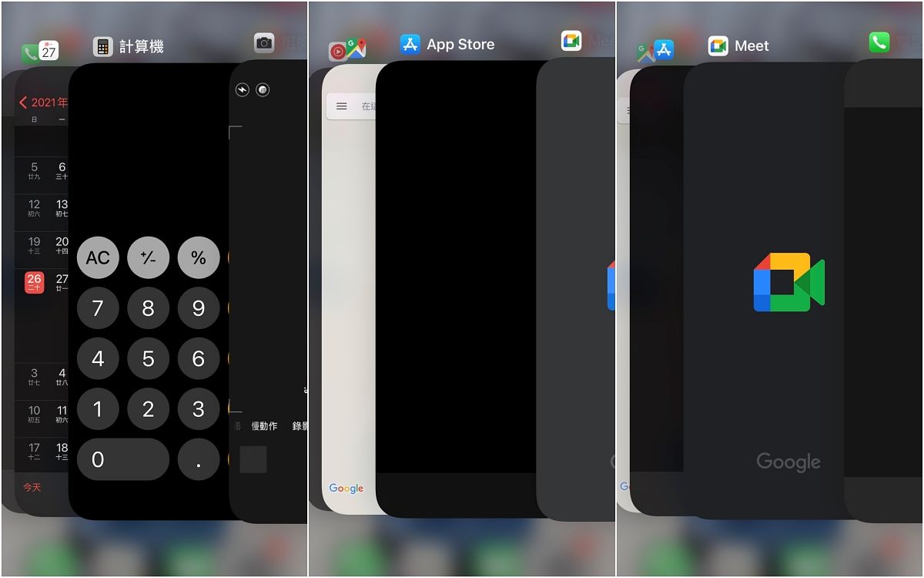Select the highlighted date 26 in Calendar
This screenshot has height=578, width=924.
tap(34, 282)
